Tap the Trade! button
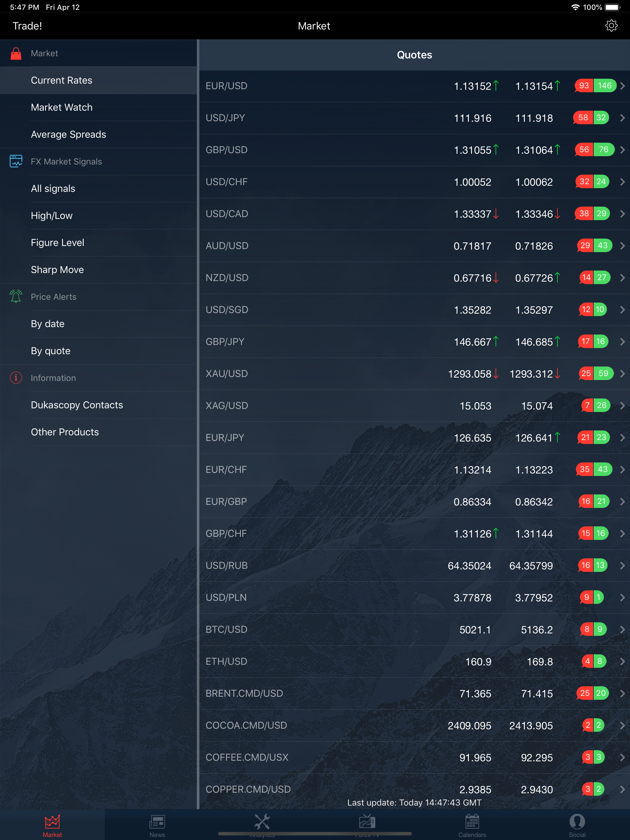Viewport: 630px width, 840px height. pos(27,26)
